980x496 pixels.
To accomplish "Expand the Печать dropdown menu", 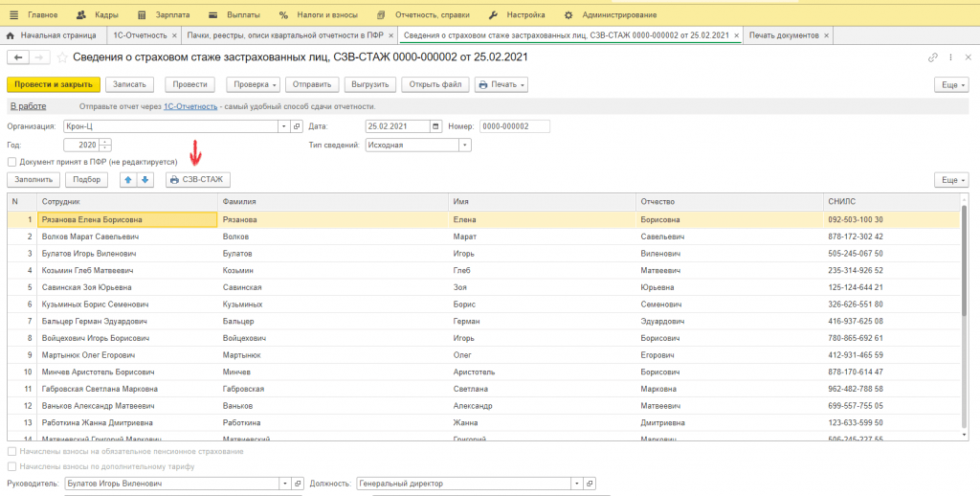I will click(x=501, y=84).
